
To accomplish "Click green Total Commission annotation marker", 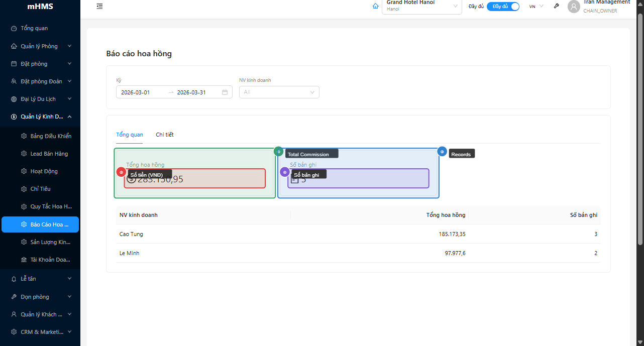I will click(278, 152).
